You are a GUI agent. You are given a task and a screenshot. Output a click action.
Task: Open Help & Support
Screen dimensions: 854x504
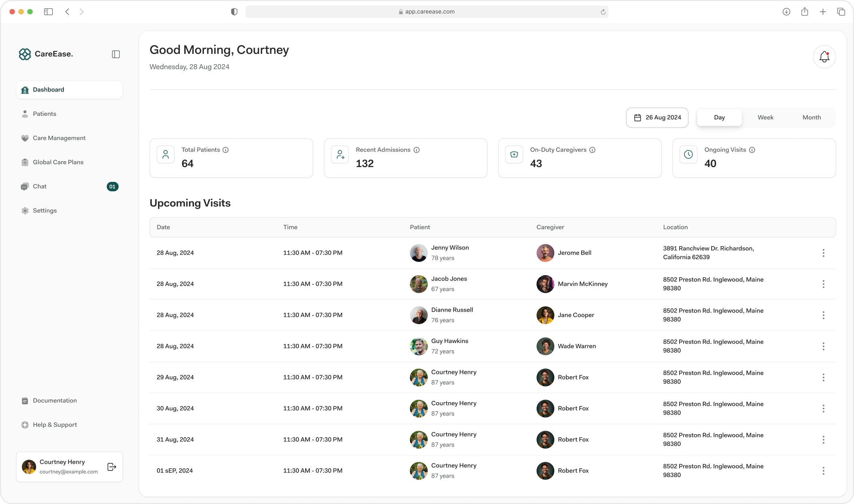70,425
